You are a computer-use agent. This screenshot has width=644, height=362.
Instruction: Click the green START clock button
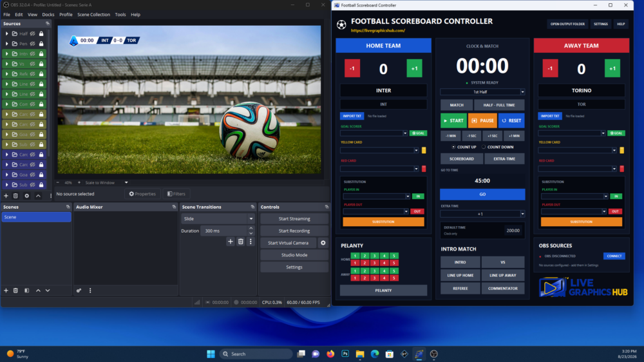point(453,121)
